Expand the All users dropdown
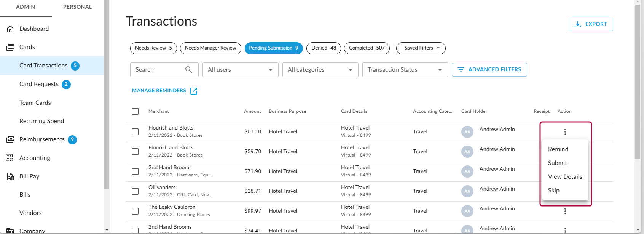 tap(240, 70)
